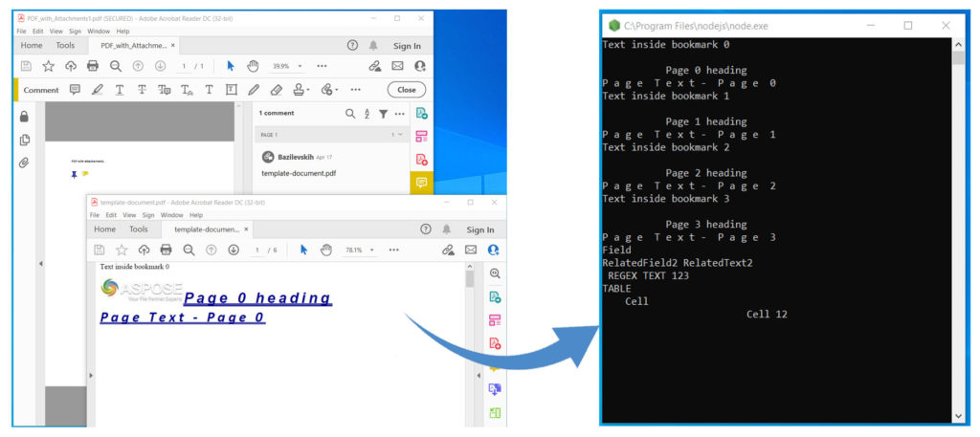Go to previous page in PDF_with_Attachments window
The height and width of the screenshot is (437, 980).
pyautogui.click(x=138, y=66)
